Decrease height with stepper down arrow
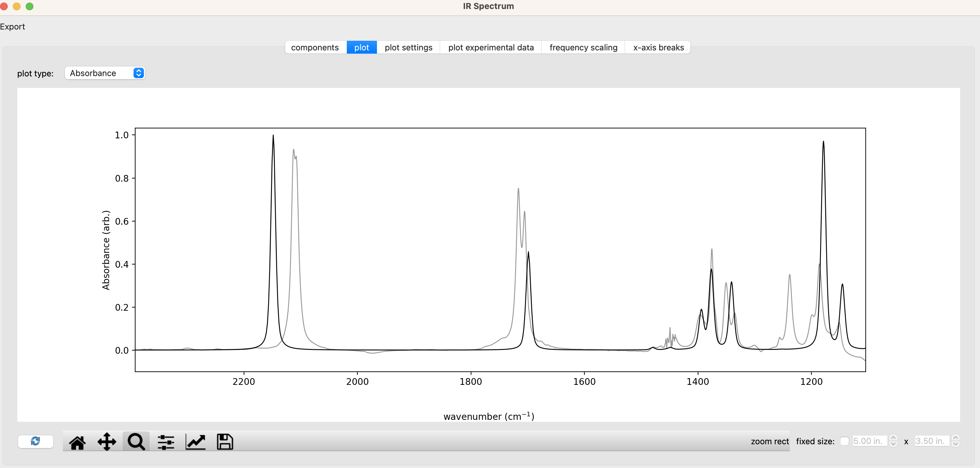 point(956,444)
